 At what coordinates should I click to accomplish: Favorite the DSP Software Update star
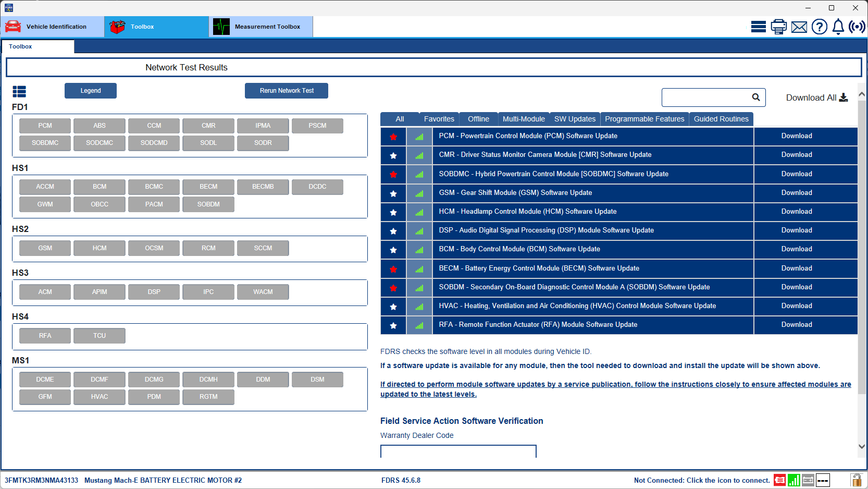pyautogui.click(x=393, y=231)
